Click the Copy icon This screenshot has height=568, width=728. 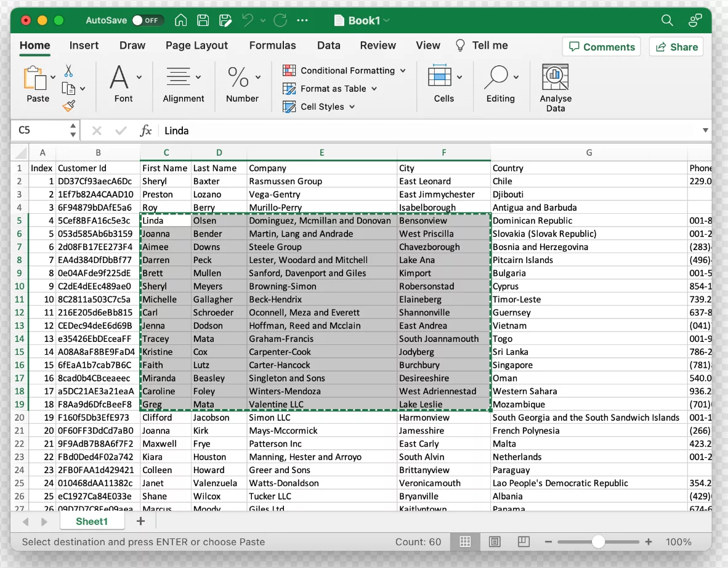69,88
